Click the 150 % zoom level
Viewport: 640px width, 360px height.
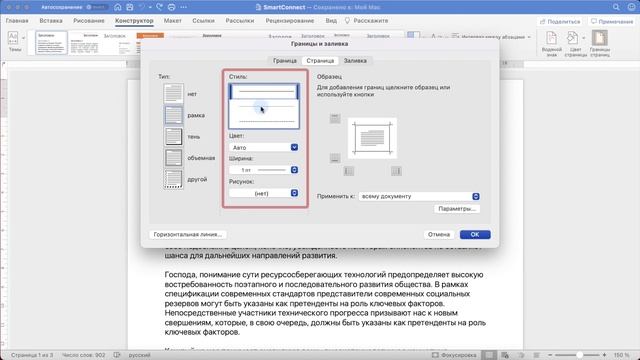click(x=622, y=355)
